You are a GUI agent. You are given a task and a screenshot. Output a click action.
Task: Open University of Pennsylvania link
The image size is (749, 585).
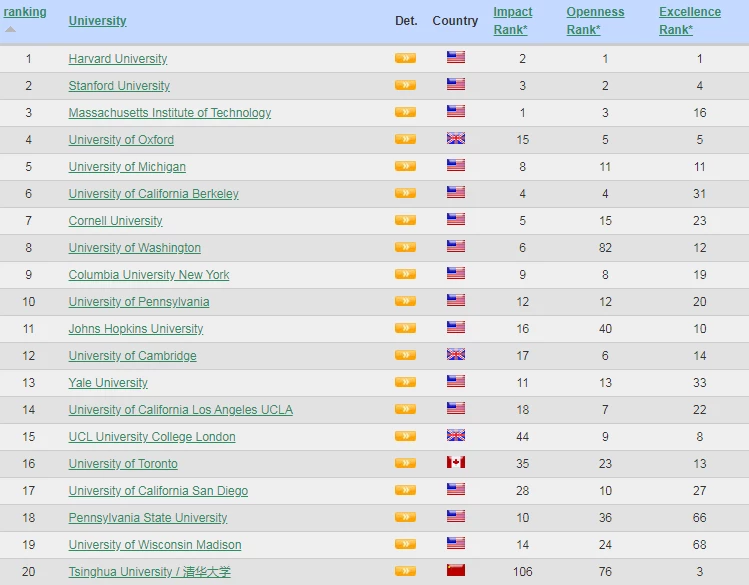139,301
